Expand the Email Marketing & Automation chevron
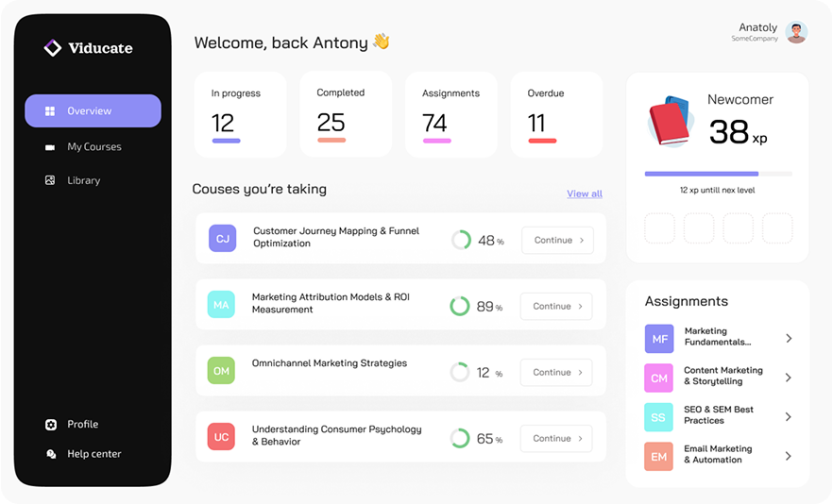The width and height of the screenshot is (833, 504). tap(789, 456)
